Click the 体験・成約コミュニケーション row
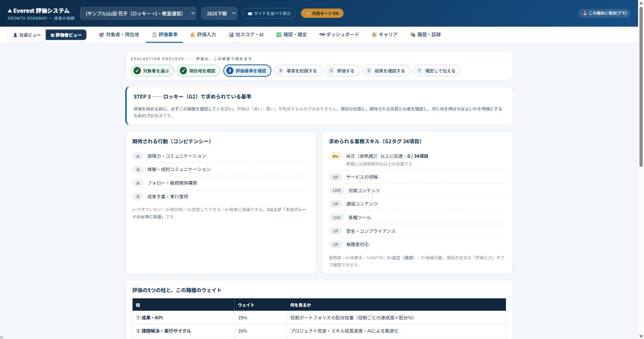644x339 pixels. coord(221,169)
